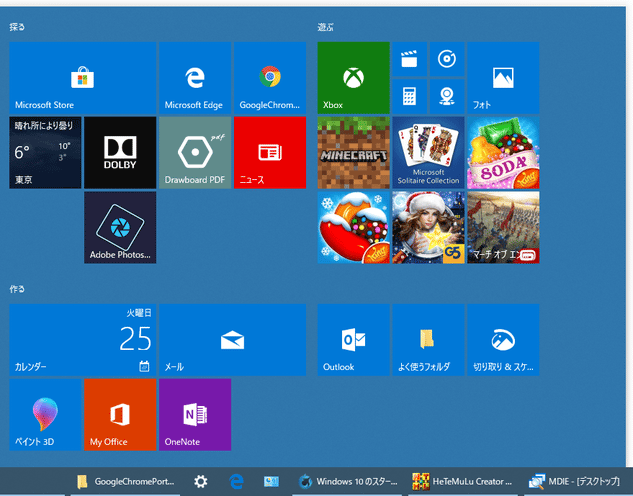Open the frequently used folder tile
This screenshot has height=496, width=633.
pyautogui.click(x=428, y=340)
